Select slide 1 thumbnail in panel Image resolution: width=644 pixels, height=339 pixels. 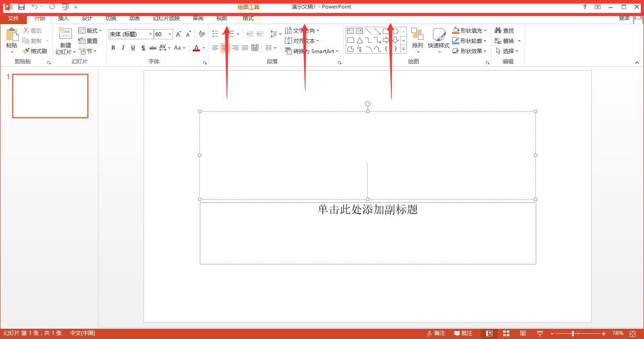(x=50, y=96)
